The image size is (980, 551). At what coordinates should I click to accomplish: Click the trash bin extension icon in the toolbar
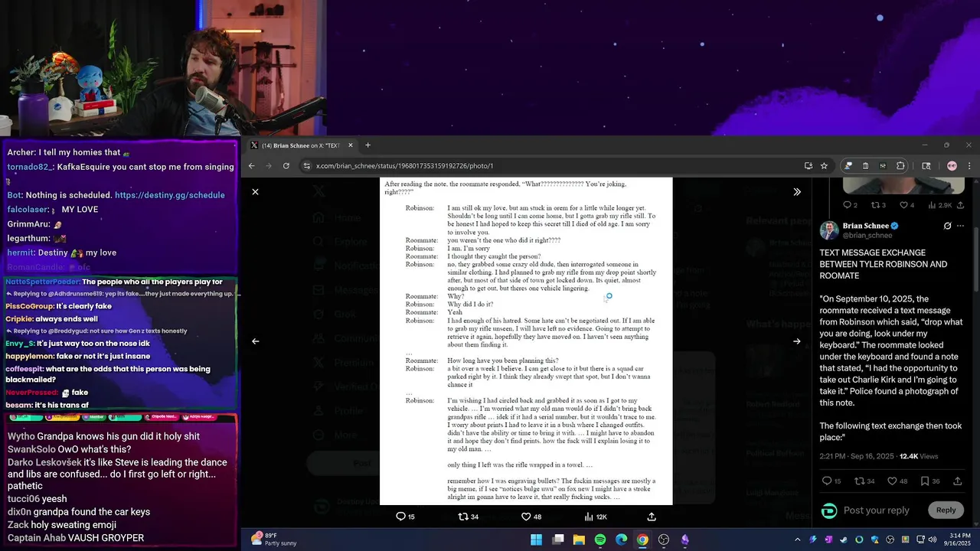(x=866, y=165)
